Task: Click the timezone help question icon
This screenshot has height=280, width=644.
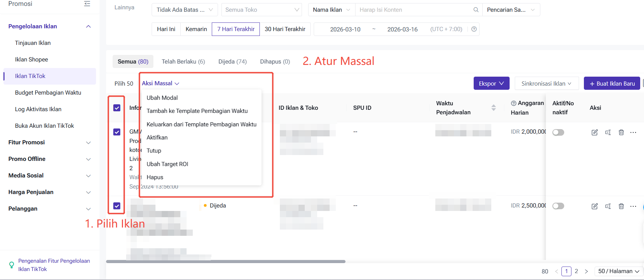Action: point(474,29)
